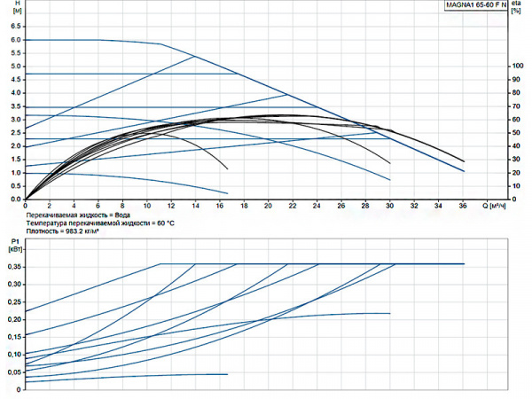
Task: Select the 'Температура перекачиваемой жидкости = 60 °C' line
Action: pos(99,223)
